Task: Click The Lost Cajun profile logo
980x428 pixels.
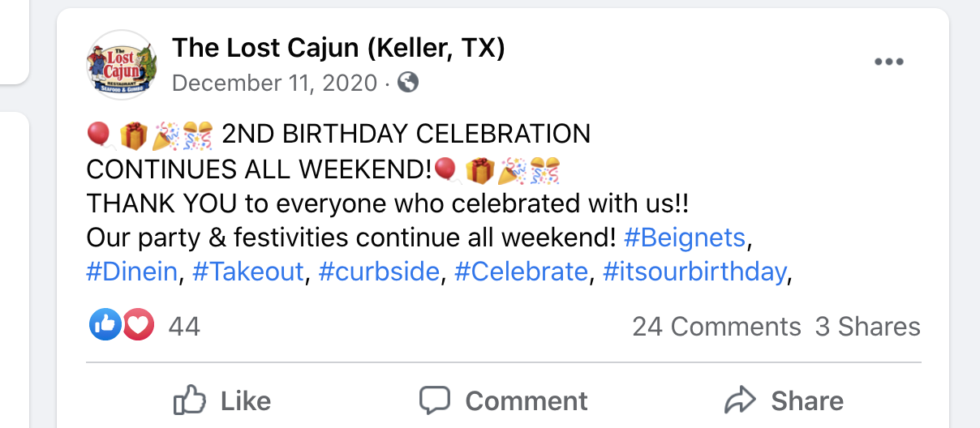Action: pyautogui.click(x=122, y=65)
